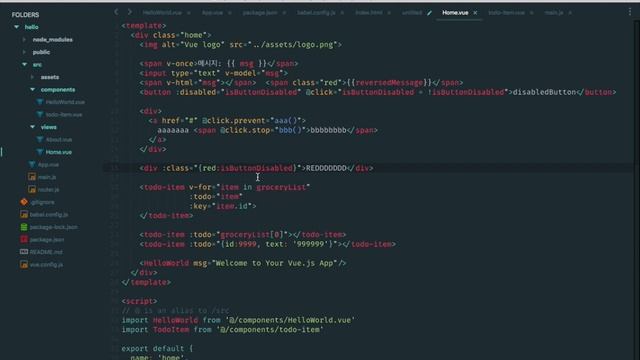
Task: Go to next tab with right arrow
Action: 129,12
